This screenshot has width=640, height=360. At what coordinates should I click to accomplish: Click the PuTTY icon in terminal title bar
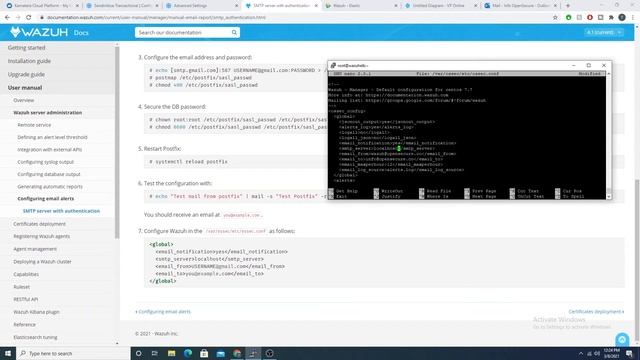pos(333,65)
